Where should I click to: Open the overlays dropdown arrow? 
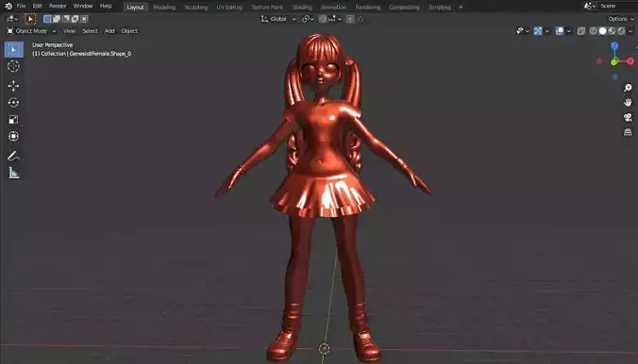(x=569, y=31)
